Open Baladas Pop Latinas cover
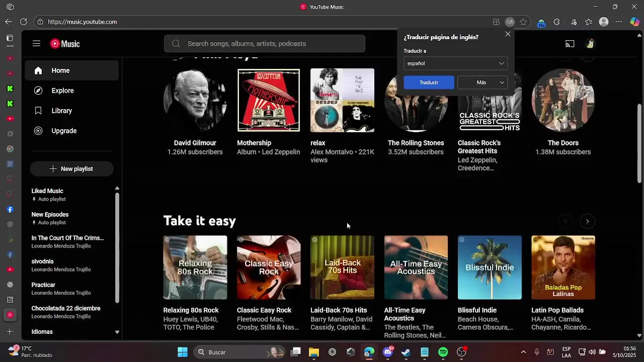The width and height of the screenshot is (644, 362). point(563,267)
